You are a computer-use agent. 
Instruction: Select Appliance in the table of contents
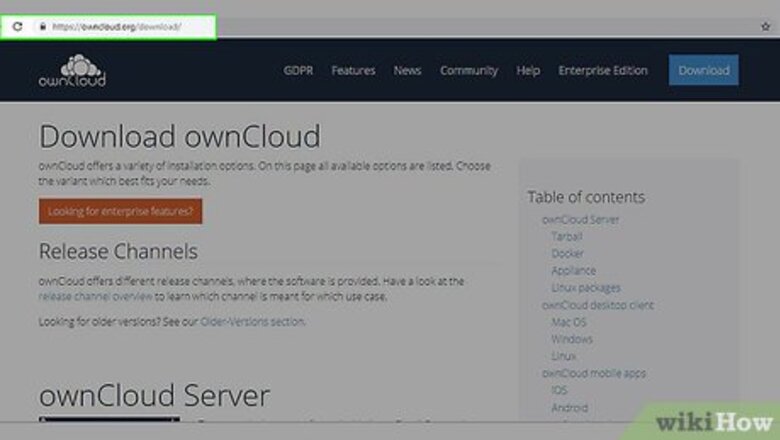click(x=574, y=270)
